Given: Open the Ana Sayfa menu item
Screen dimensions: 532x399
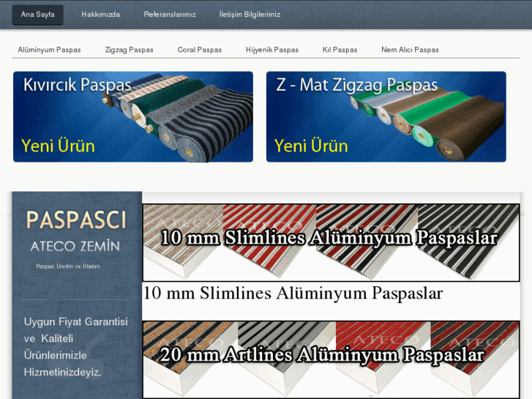Looking at the screenshot, I should tap(37, 15).
